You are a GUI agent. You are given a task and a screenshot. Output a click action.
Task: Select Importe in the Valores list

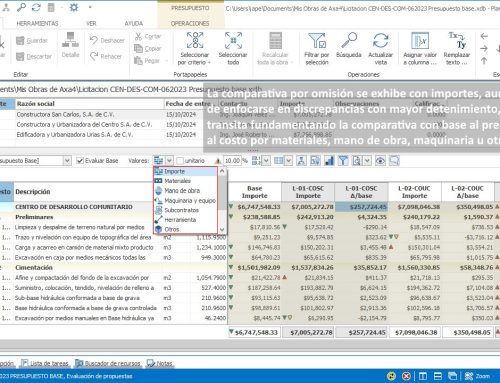click(x=185, y=171)
